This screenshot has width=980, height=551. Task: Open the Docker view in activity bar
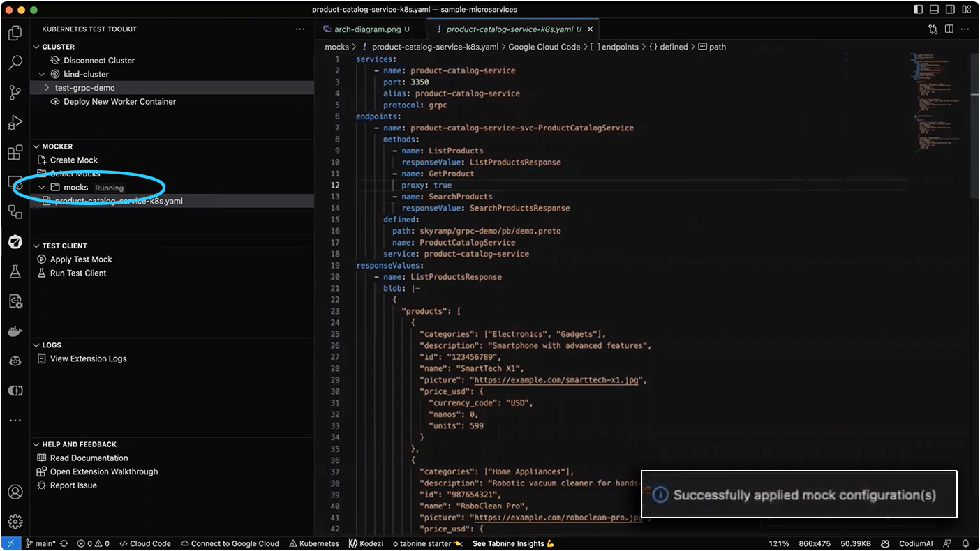(15, 331)
